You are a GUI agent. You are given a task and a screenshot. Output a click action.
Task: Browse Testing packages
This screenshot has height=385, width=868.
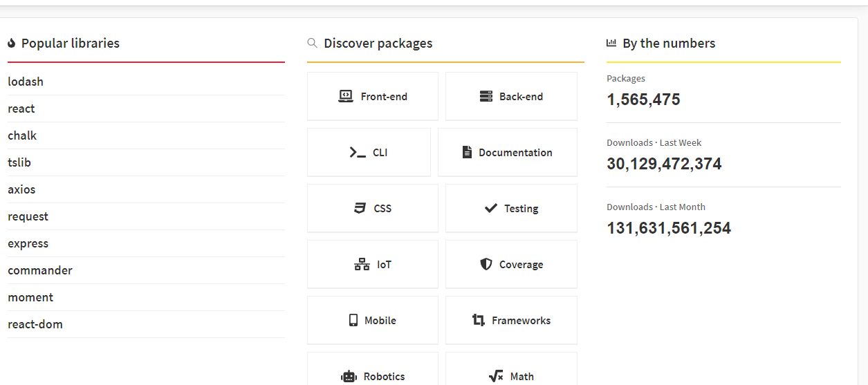(x=511, y=209)
